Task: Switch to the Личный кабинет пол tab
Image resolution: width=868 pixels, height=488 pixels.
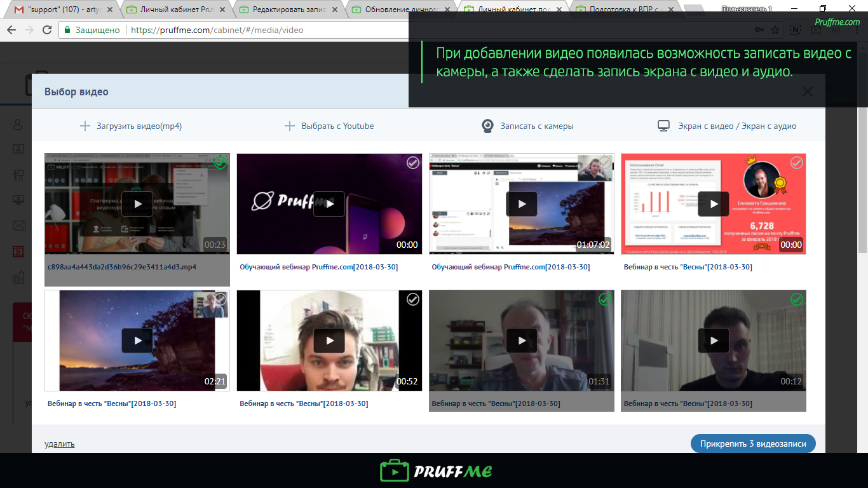Action: tap(513, 10)
